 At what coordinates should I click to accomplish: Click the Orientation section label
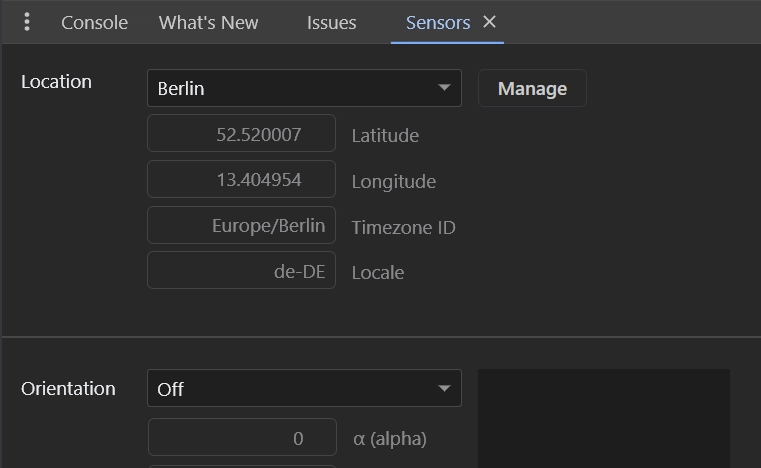(68, 388)
